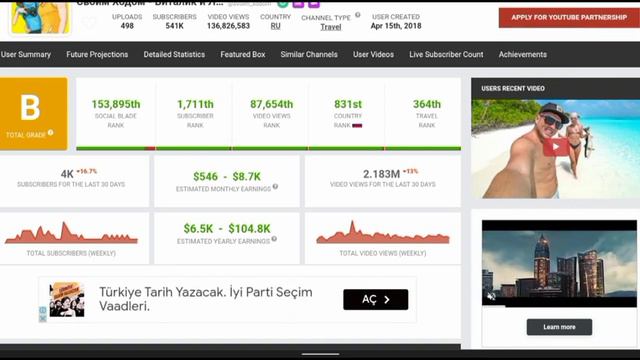
Task: Click the banner ad thumbnail image
Action: [x=67, y=300]
